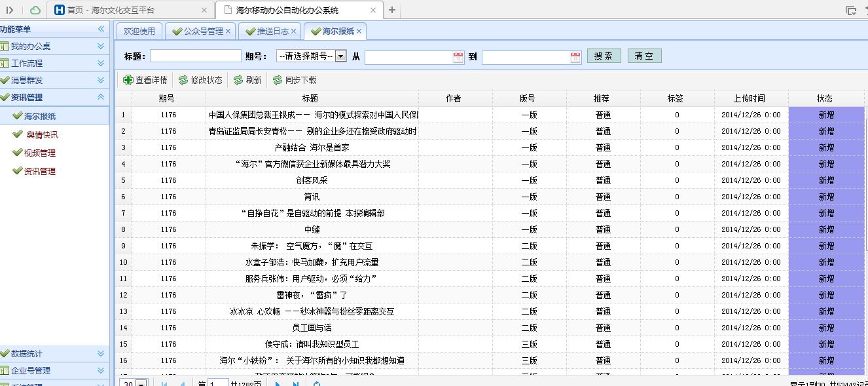The height and width of the screenshot is (386, 868).
Task: Sort by the 期号 column header
Action: point(168,98)
